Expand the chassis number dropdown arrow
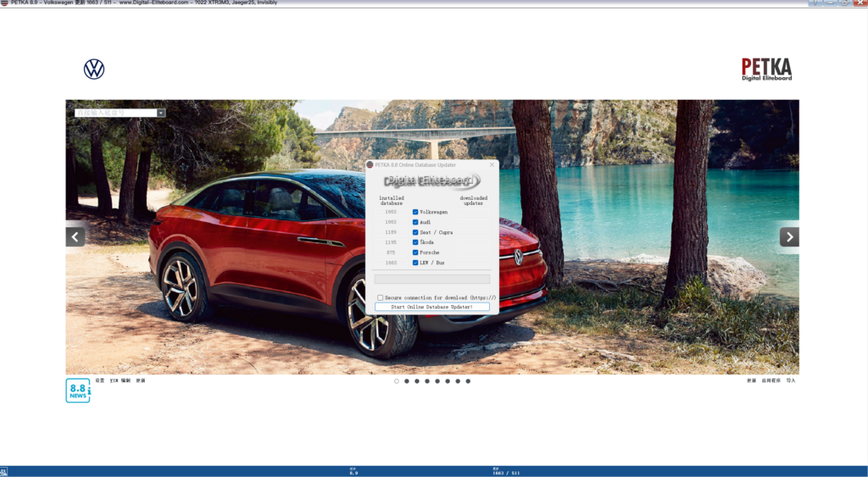The width and height of the screenshot is (868, 477). 161,113
